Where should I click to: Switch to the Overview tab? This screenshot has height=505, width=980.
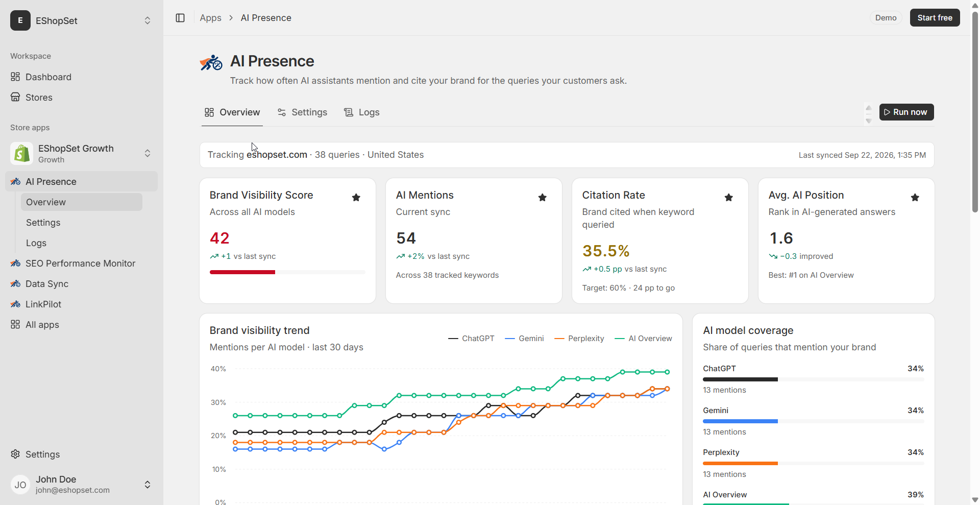[232, 112]
